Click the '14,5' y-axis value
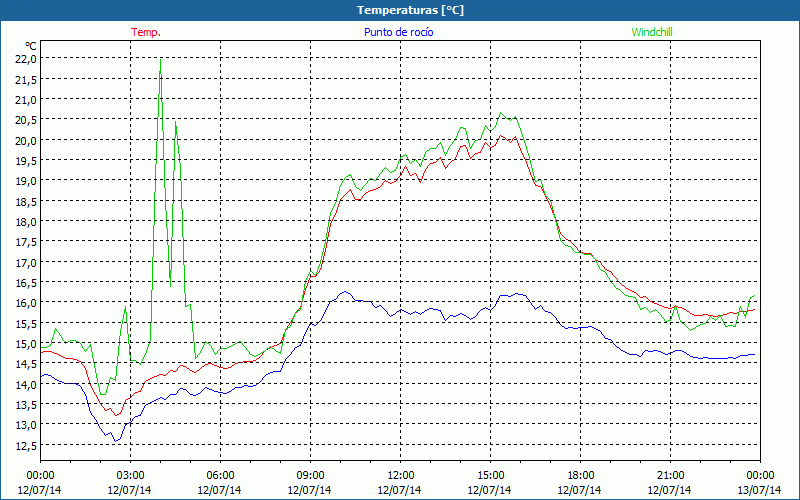 click(x=26, y=364)
